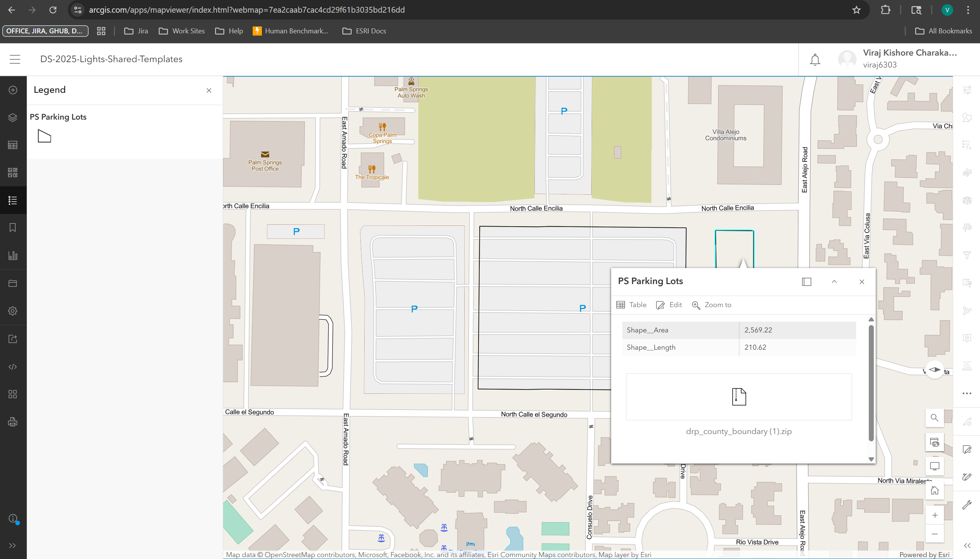This screenshot has height=559, width=980.
Task: Open the Jira bookmarks folder
Action: click(x=136, y=31)
